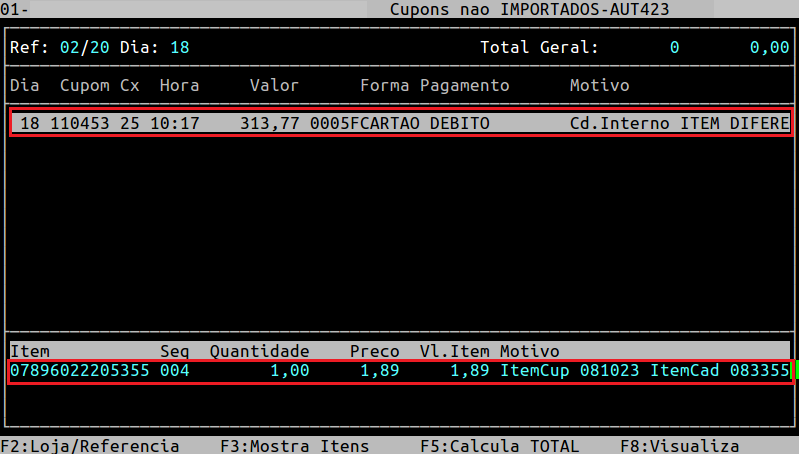Click F2:Loja/Referencia function key label
The image size is (799, 454).
tap(90, 446)
